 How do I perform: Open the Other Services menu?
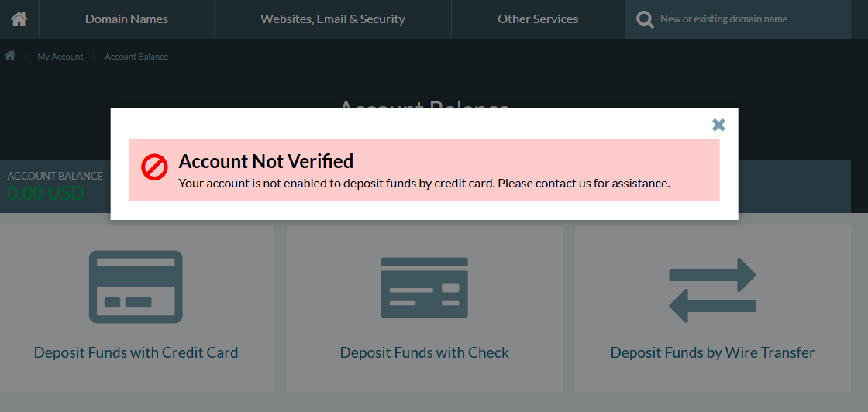tap(538, 19)
